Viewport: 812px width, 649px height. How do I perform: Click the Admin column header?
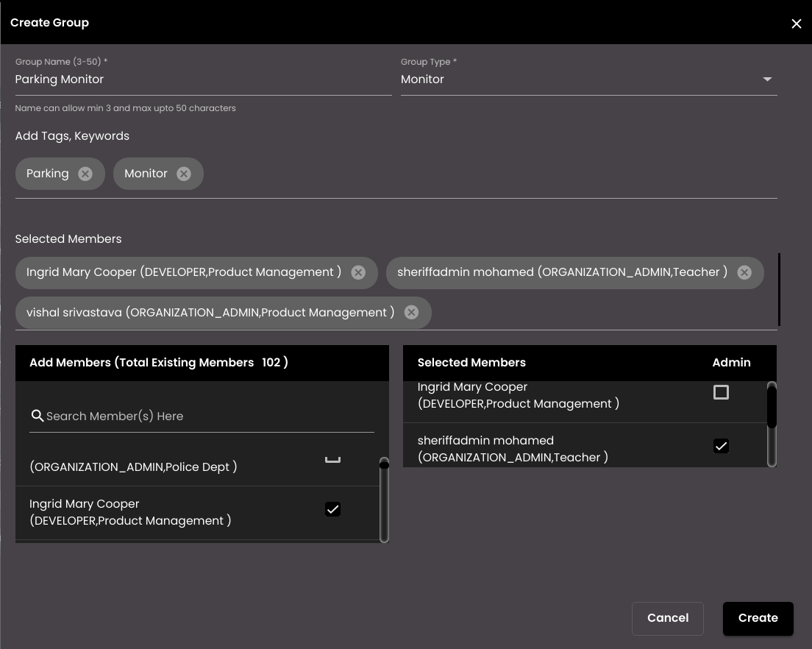pyautogui.click(x=731, y=363)
